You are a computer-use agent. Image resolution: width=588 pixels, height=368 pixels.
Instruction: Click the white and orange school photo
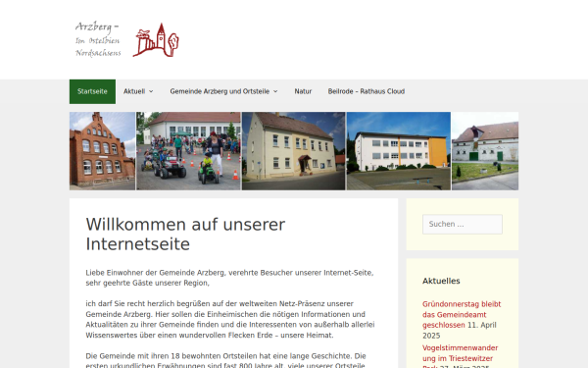[399, 151]
